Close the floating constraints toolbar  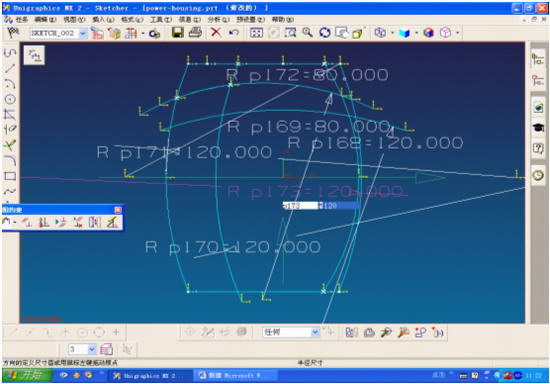click(x=118, y=210)
